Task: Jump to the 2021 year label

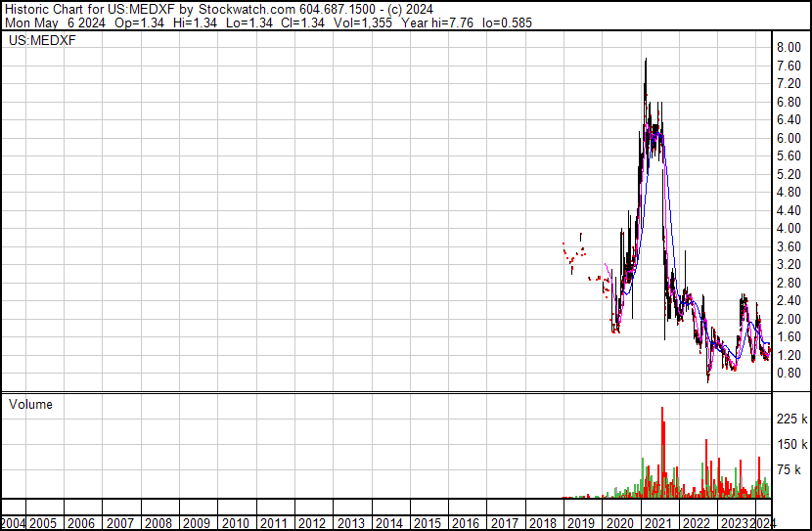Action: point(658,523)
